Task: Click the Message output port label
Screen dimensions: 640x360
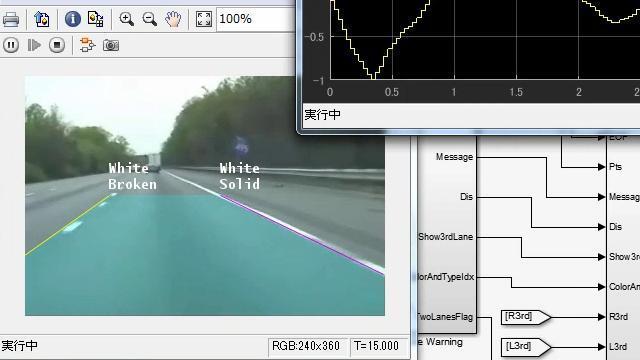Action: pyautogui.click(x=454, y=157)
